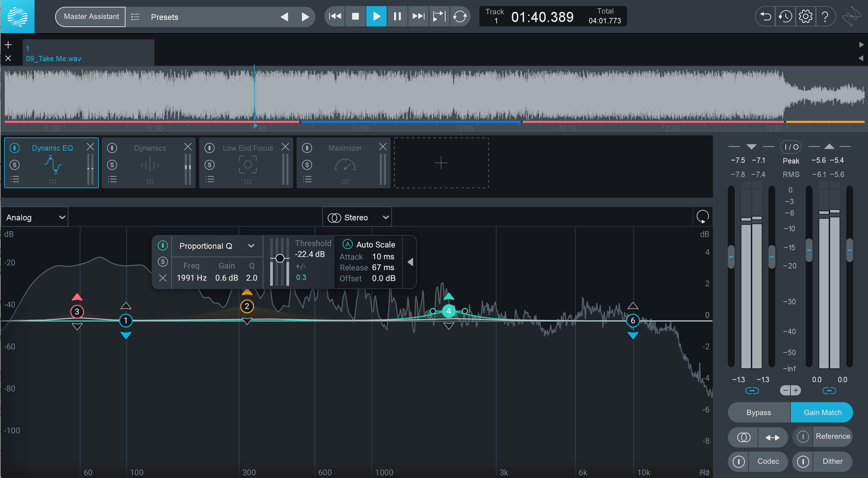Delete the selected EQ band
This screenshot has height=478, width=868.
click(x=163, y=278)
